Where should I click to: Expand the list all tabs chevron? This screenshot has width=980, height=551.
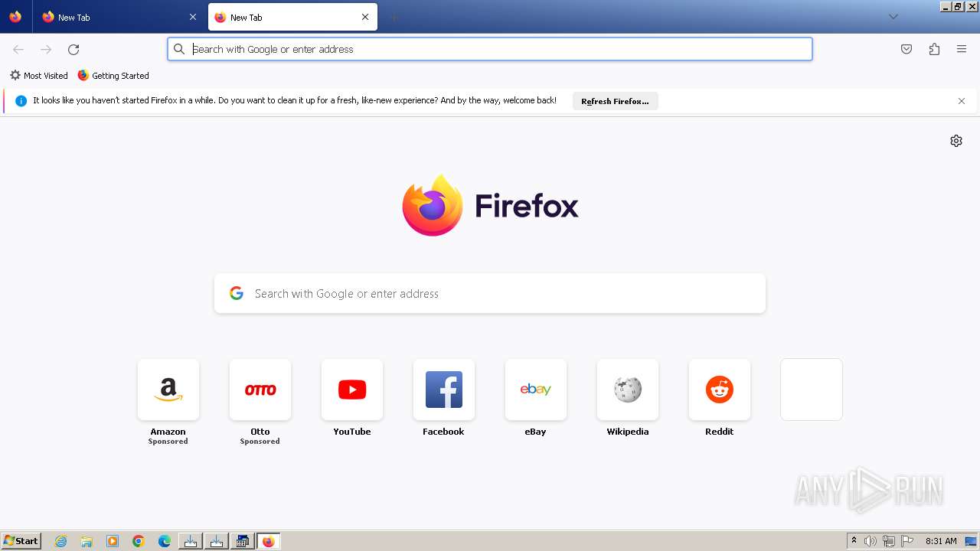click(x=893, y=17)
